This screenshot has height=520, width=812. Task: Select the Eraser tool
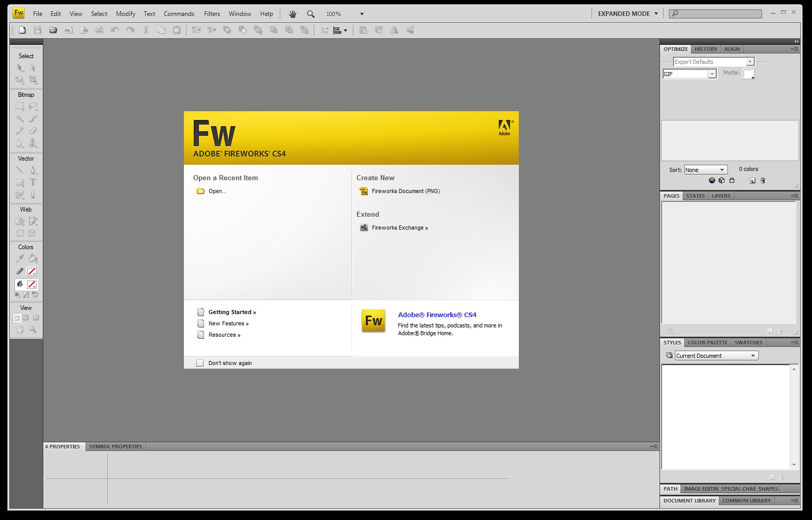33,131
